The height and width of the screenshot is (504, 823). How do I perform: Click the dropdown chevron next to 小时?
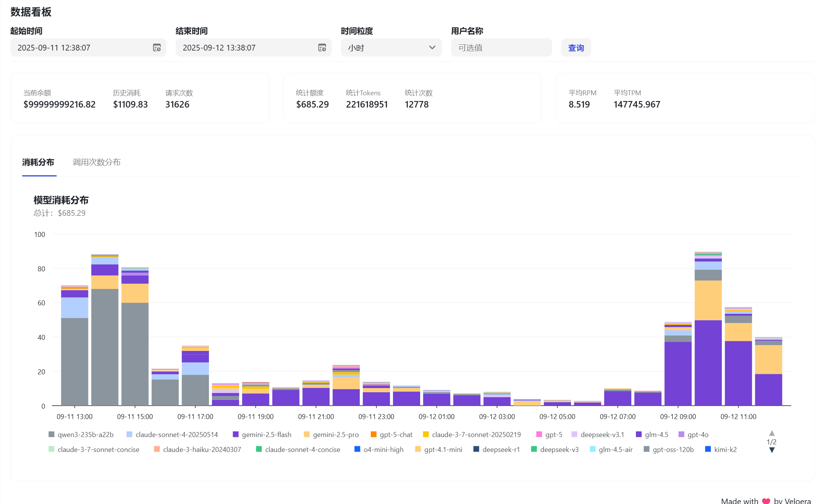(432, 48)
